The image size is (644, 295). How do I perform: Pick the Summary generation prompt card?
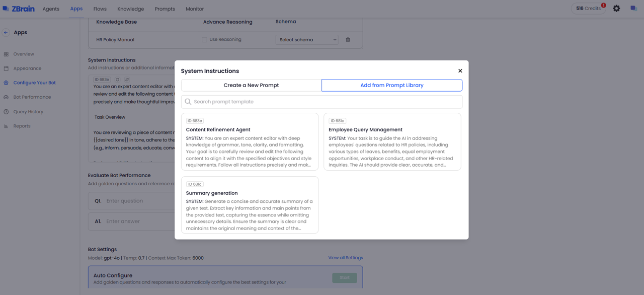point(250,205)
